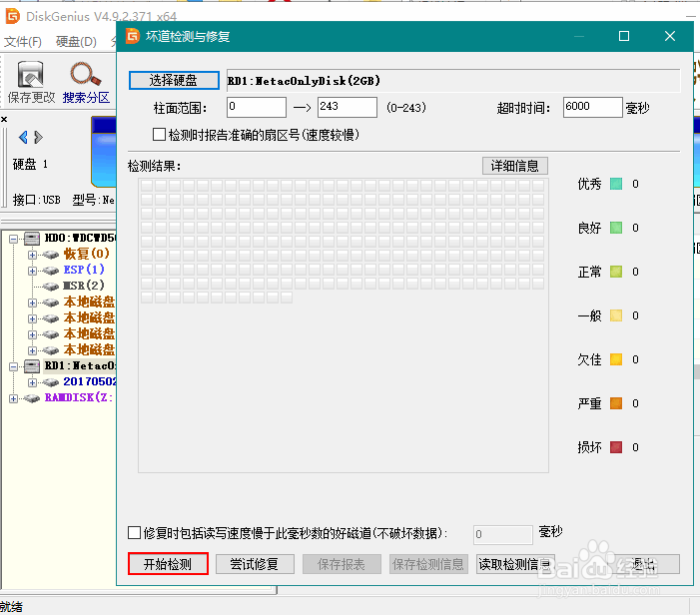Click the 良好 green color swatch
This screenshot has width=700, height=615.
[x=616, y=228]
